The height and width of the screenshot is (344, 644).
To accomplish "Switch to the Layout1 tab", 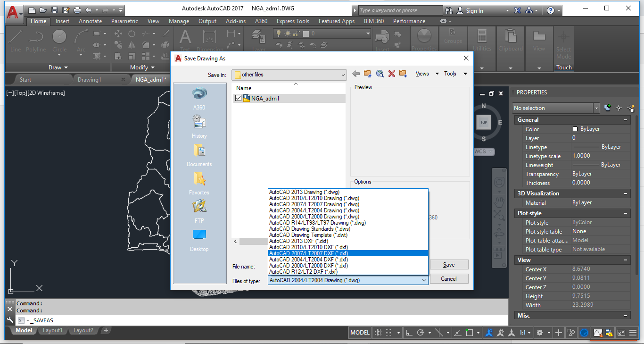I will tap(52, 330).
